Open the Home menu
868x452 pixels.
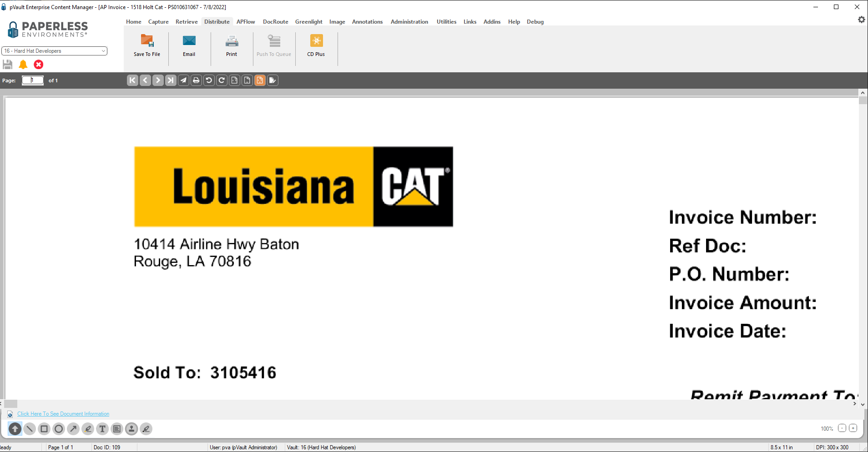click(x=134, y=22)
